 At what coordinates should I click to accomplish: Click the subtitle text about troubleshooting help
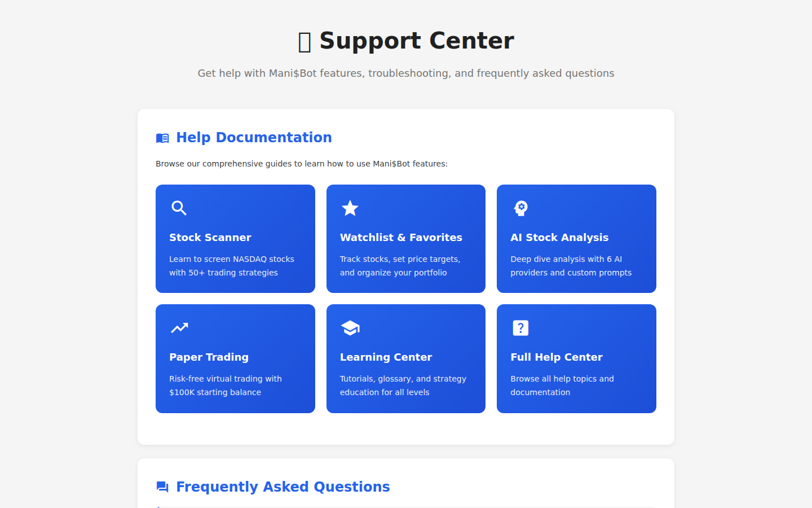coord(405,73)
